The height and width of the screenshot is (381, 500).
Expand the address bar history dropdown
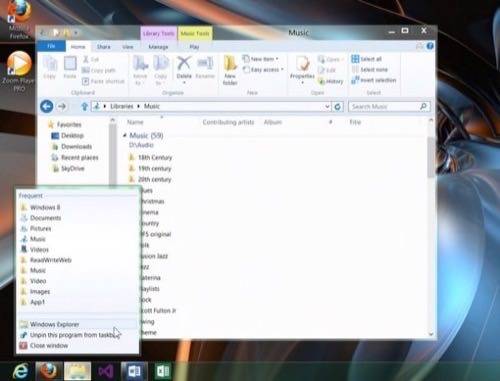click(327, 106)
